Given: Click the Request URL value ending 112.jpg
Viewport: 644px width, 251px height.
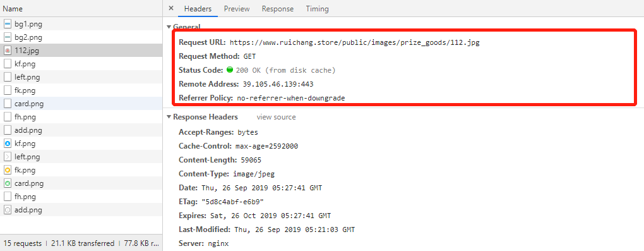Looking at the screenshot, I should click(x=354, y=42).
